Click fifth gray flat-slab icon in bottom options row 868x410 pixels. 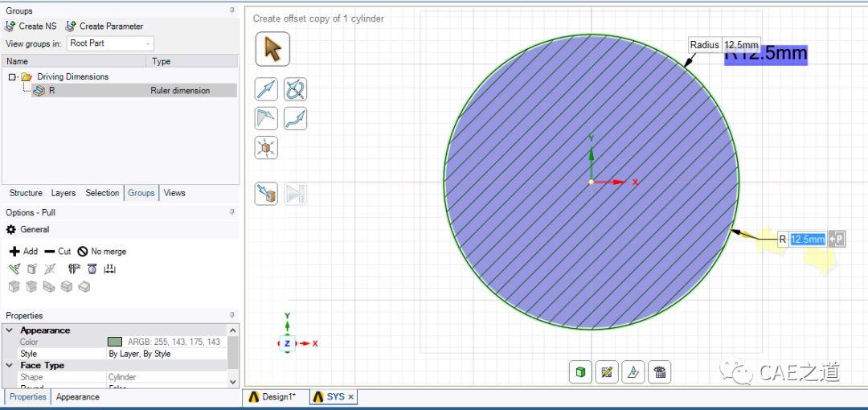pyautogui.click(x=84, y=286)
